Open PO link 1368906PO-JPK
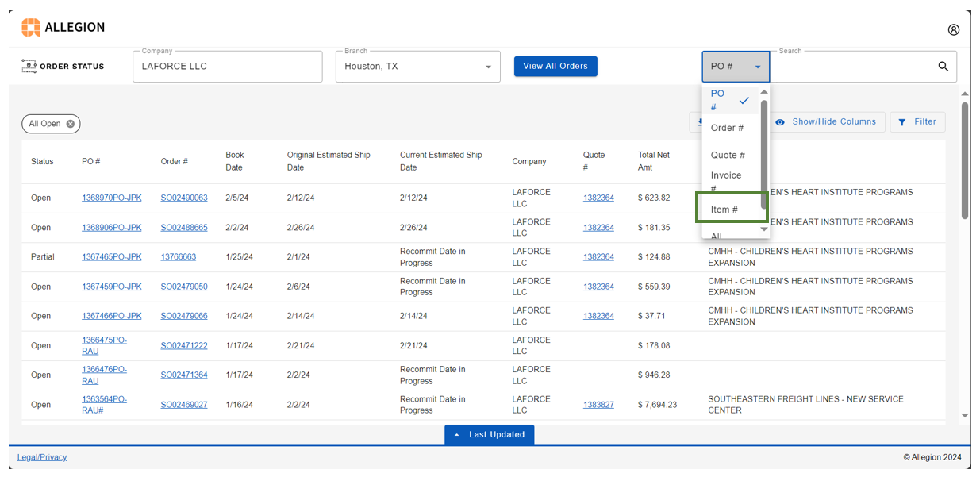980x477 pixels. (x=112, y=228)
